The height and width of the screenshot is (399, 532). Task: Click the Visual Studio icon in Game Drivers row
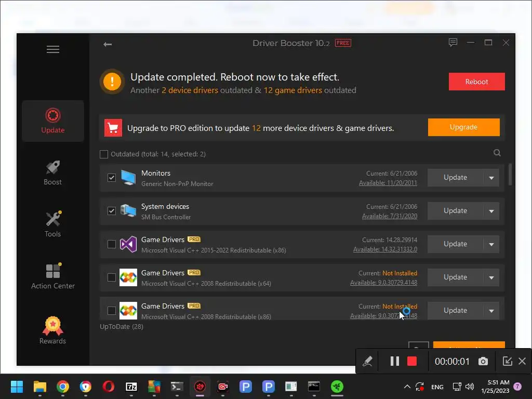(128, 244)
